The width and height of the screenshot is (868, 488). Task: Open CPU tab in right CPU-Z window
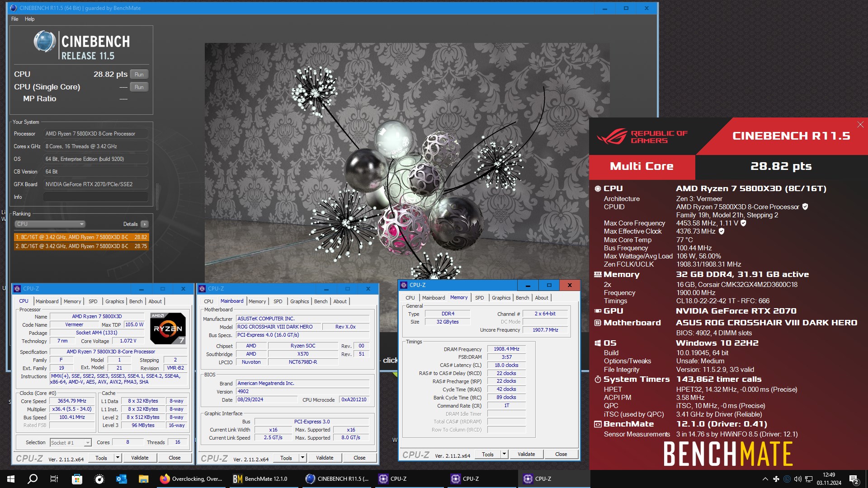(x=410, y=298)
